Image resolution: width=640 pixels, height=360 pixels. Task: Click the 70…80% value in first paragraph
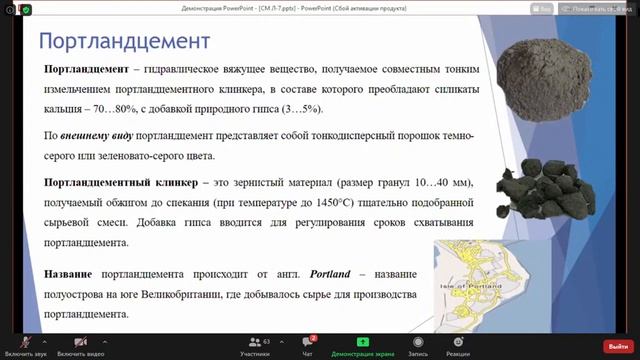(x=115, y=109)
